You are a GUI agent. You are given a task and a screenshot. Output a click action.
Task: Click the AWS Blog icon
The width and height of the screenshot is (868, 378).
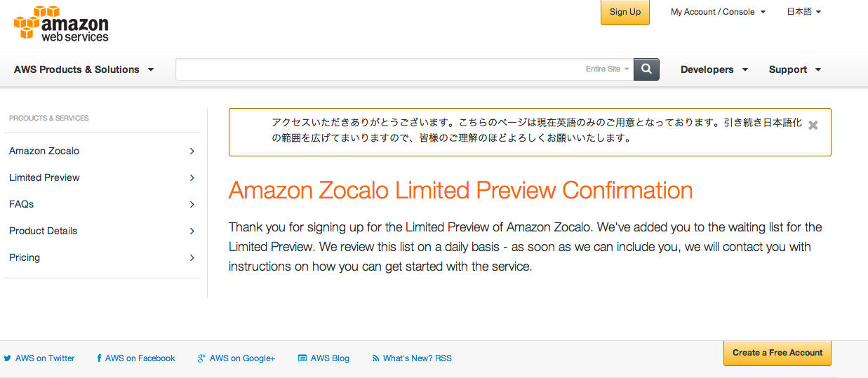click(x=302, y=358)
